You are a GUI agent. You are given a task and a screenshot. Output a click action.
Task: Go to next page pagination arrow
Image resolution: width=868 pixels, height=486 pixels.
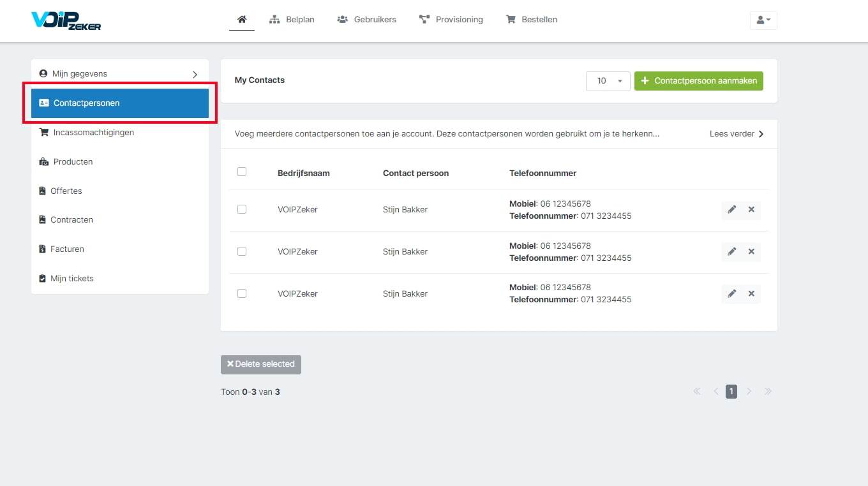749,392
